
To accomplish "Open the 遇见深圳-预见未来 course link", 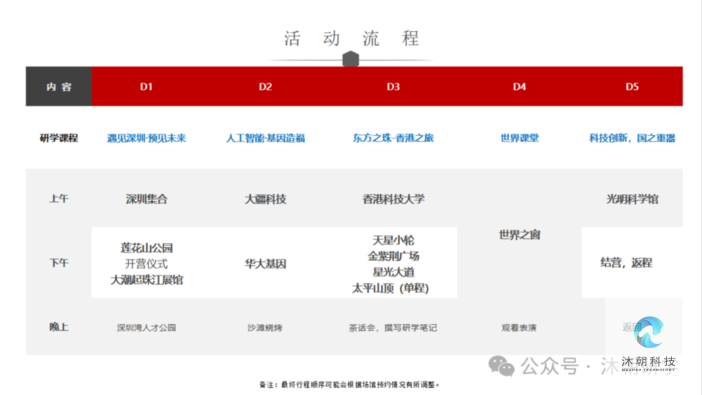I will pos(146,138).
